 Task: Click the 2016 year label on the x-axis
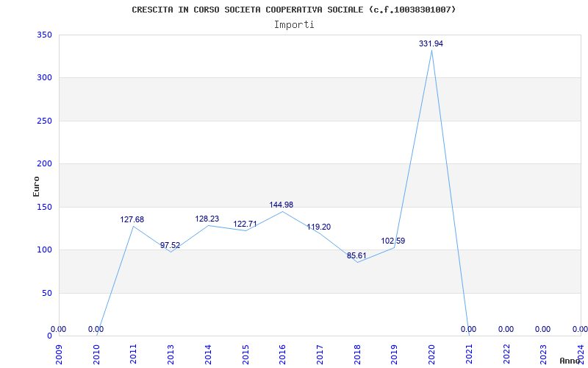pyautogui.click(x=283, y=355)
